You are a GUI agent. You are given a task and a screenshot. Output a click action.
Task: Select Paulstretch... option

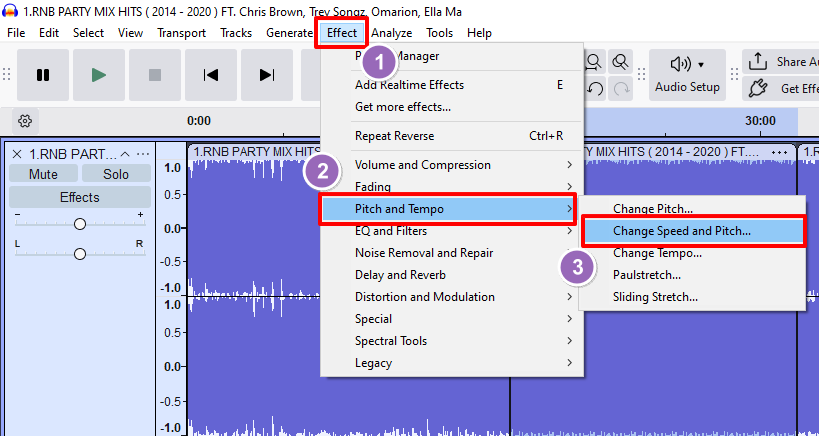693,275
